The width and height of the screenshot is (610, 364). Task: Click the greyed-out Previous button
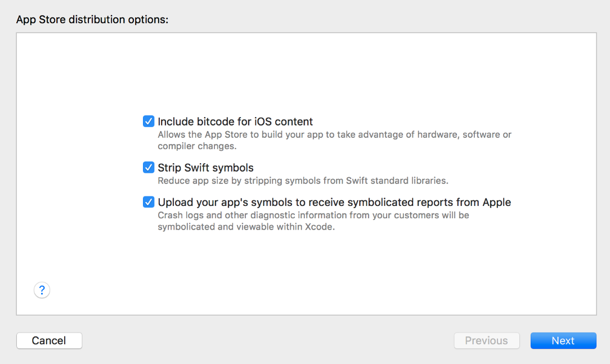pyautogui.click(x=486, y=340)
